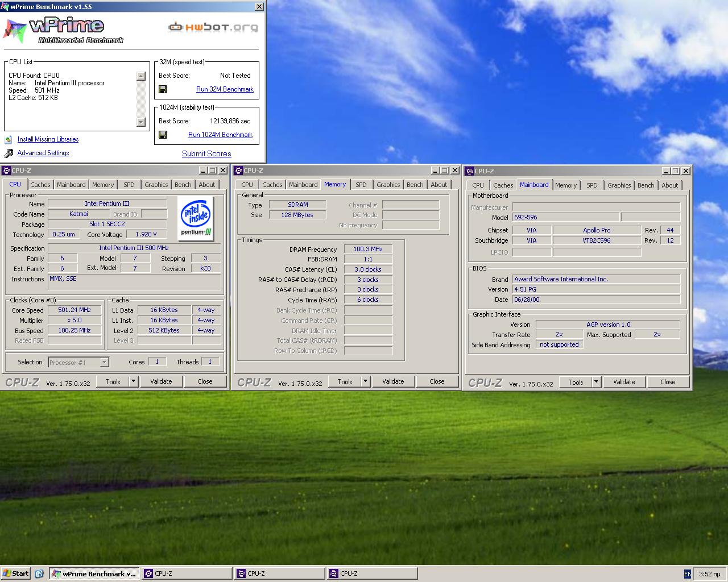Click scroll up arrow in CPU List
Screen dimensions: 728x582
[x=141, y=76]
